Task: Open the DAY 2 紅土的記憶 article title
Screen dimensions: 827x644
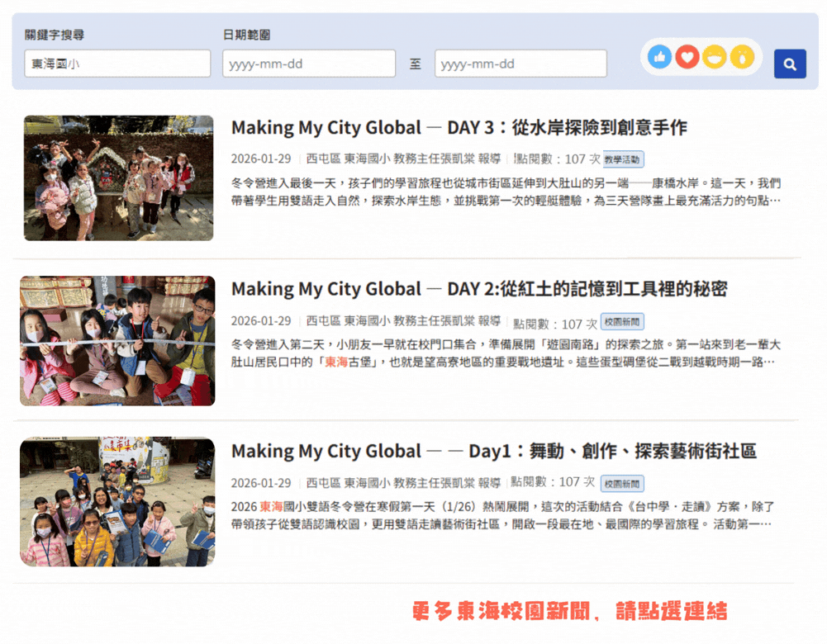Action: point(478,289)
